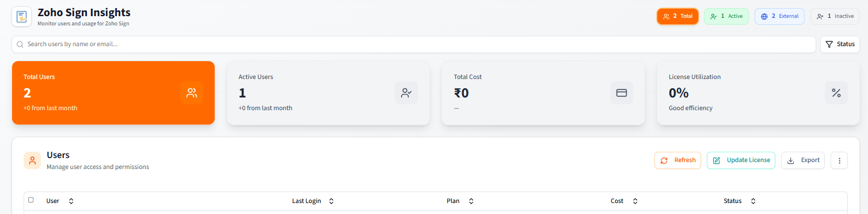Screen dimensions: 868x214
Task: Click the Zoho Sign Insights logo icon
Action: [x=22, y=16]
